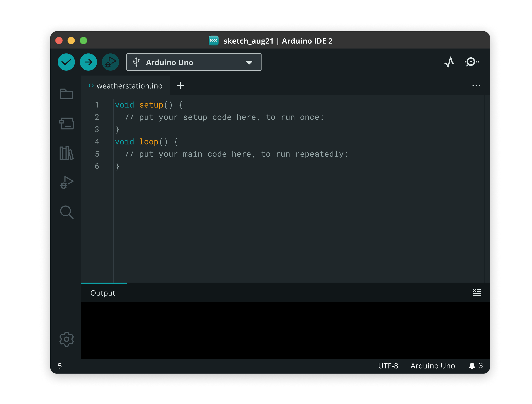Open the Library Manager in sidebar

[x=66, y=153]
